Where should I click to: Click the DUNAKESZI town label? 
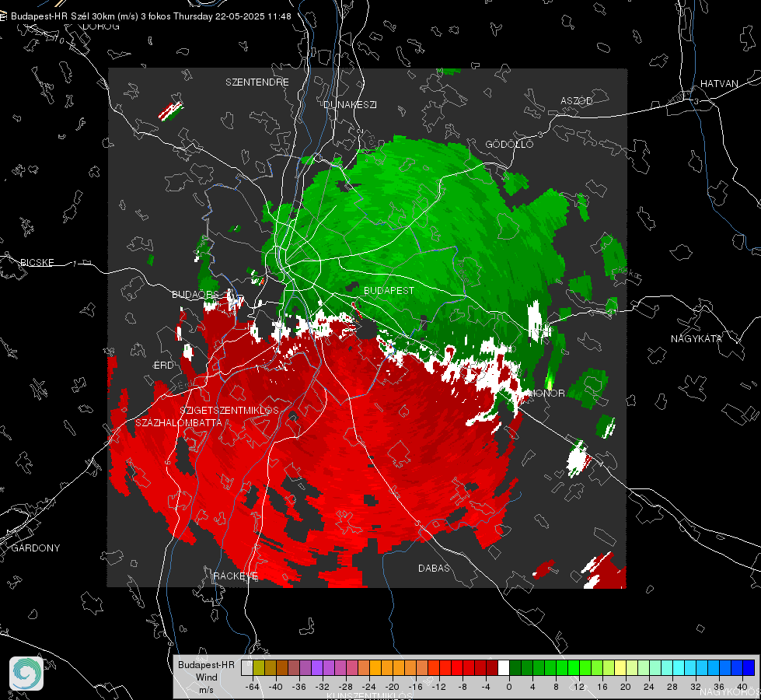click(x=350, y=104)
